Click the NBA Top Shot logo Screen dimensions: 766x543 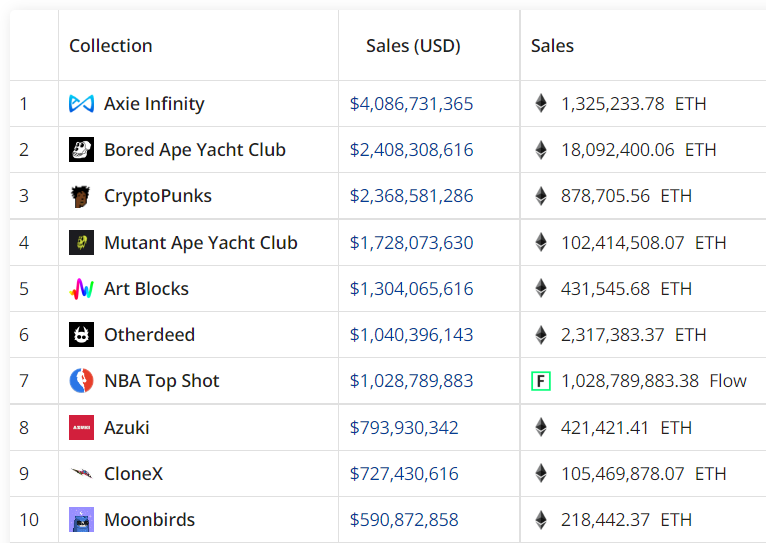81,380
